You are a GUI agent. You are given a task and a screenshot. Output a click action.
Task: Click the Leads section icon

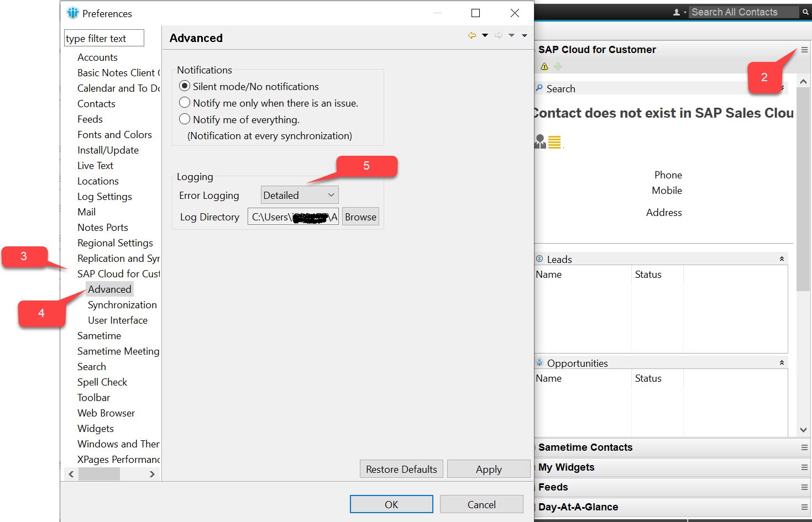coord(539,259)
